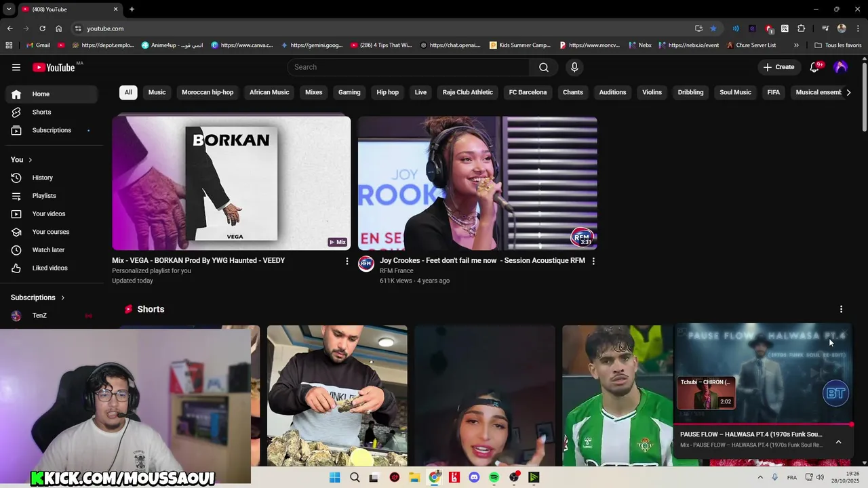868x488 pixels.
Task: Select the Moroccan hip-hop filter chip
Action: coord(208,92)
